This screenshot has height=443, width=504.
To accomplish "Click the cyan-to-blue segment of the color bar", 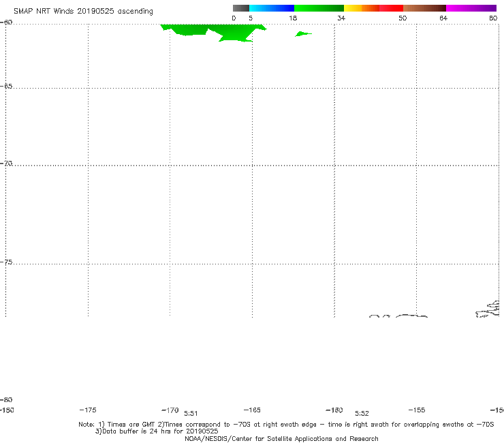I will [272, 8].
